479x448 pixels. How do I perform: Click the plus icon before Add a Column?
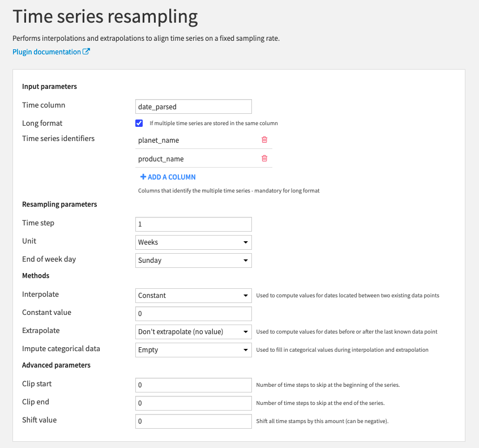(143, 177)
